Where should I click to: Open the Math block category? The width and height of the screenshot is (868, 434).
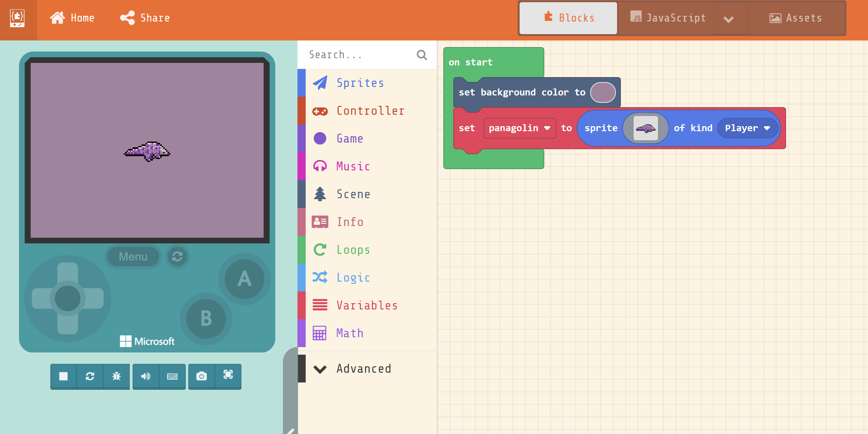(x=367, y=333)
